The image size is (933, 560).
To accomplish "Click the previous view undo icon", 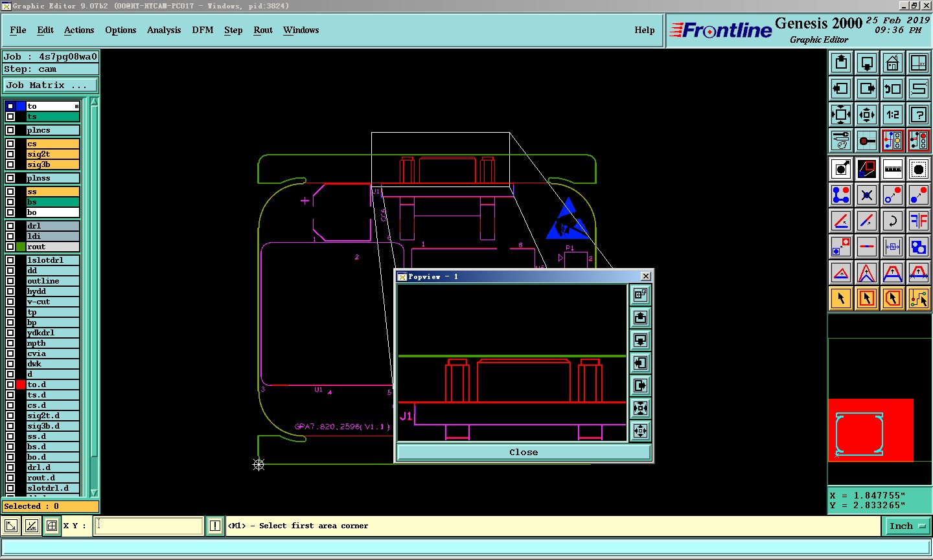I will 893,89.
